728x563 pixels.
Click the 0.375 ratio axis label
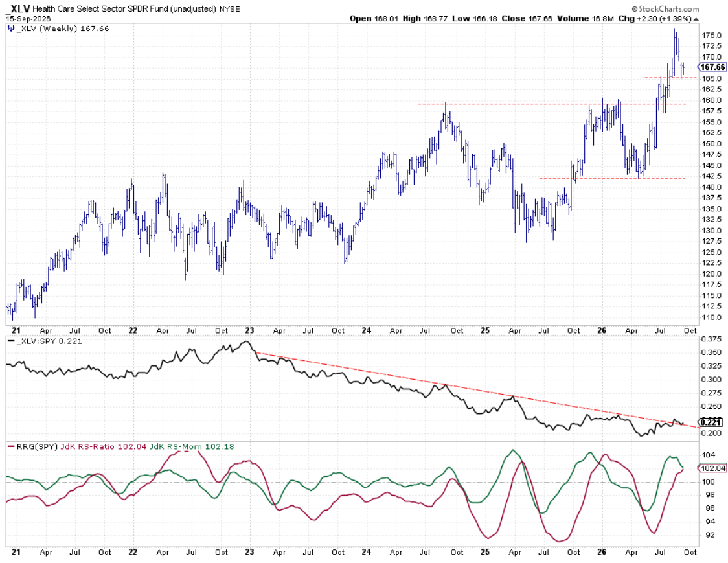click(x=711, y=339)
